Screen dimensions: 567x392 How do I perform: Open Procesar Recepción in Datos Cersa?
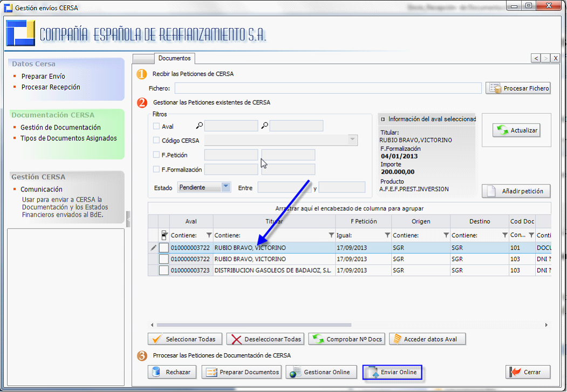point(51,87)
